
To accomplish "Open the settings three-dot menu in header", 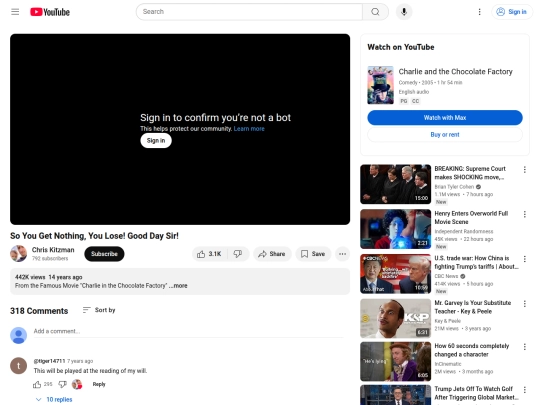I will tap(479, 12).
